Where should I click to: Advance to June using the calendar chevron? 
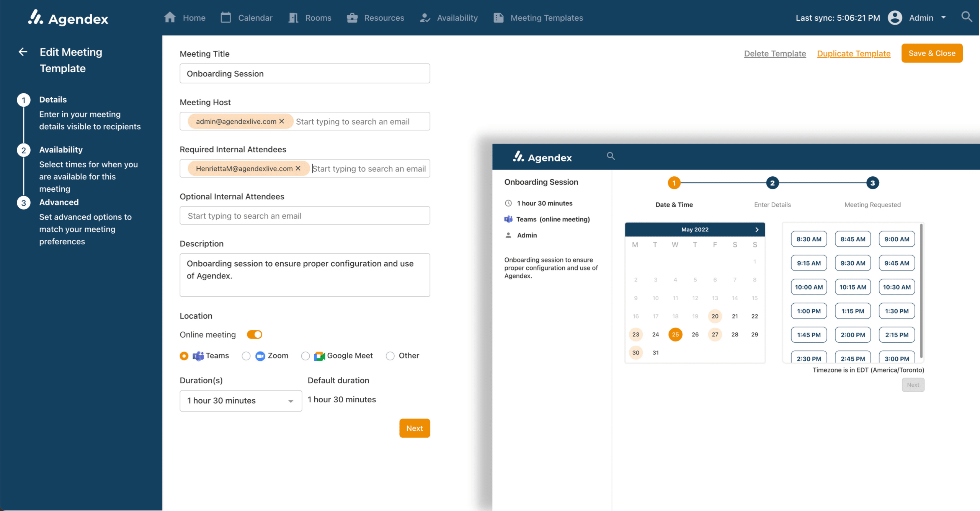pos(757,229)
